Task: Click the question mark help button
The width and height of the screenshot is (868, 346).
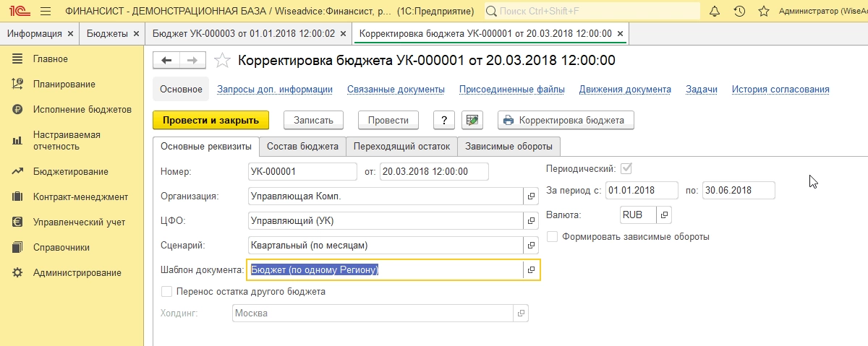Action: (x=443, y=120)
